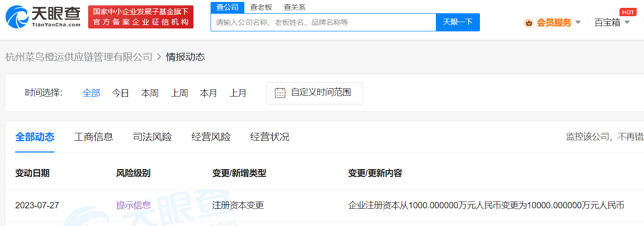The width and height of the screenshot is (644, 226).
Task: Click the purple 提示信息 risk level
Action: click(133, 205)
